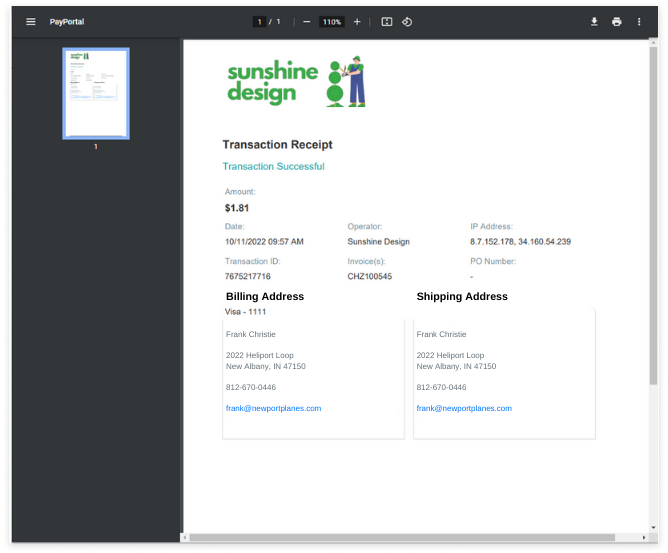
Task: Click the scroll right arrow
Action: tap(644, 538)
